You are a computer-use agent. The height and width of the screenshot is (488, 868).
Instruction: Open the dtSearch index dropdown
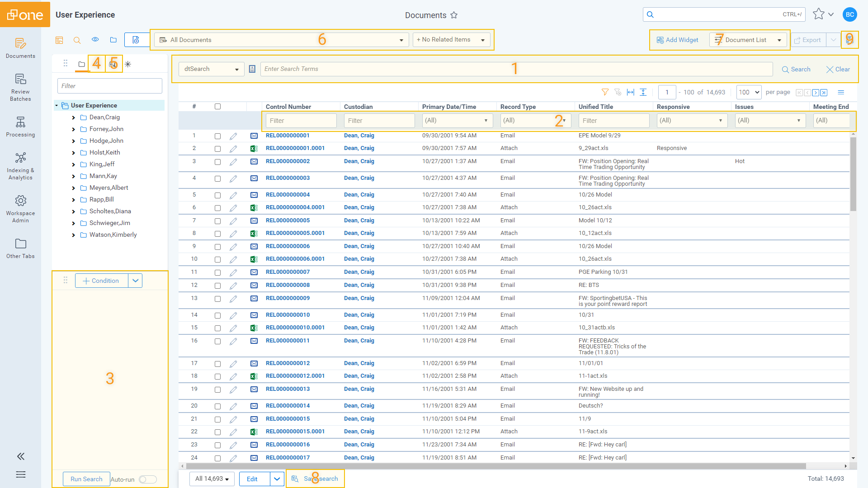coord(211,69)
